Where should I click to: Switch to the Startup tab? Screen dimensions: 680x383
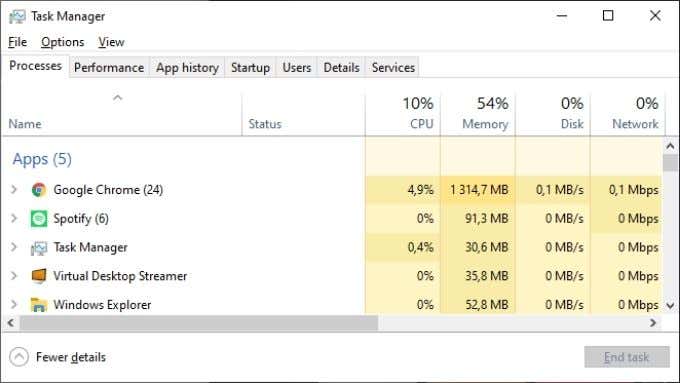click(x=250, y=68)
